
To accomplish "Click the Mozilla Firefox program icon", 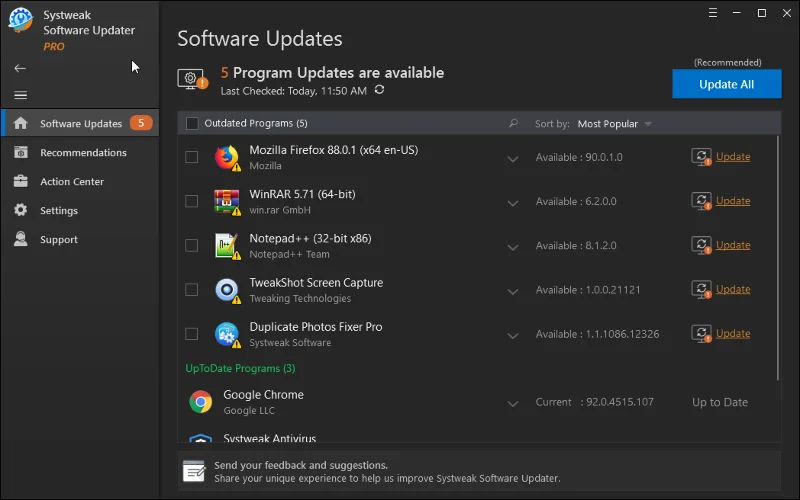I will click(x=227, y=158).
